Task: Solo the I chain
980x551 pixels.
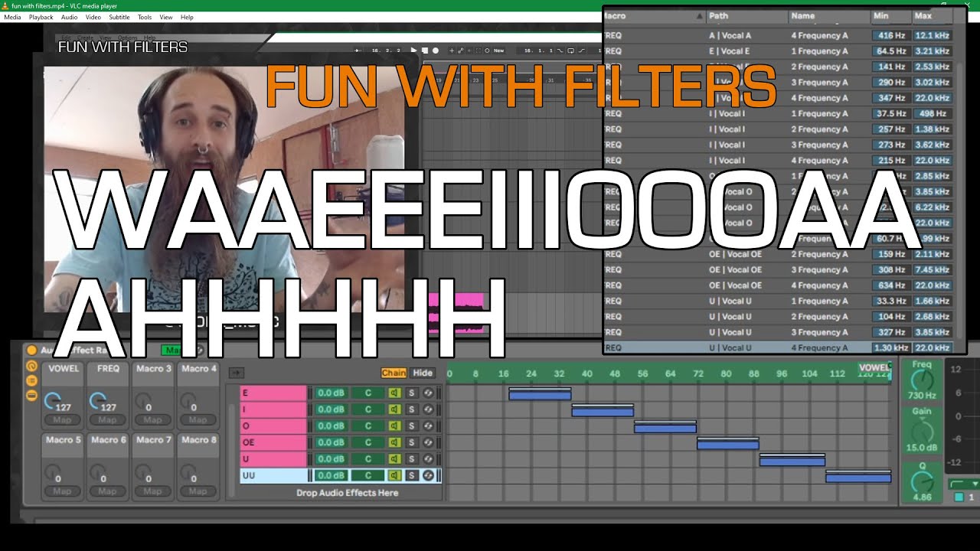Action: click(412, 409)
